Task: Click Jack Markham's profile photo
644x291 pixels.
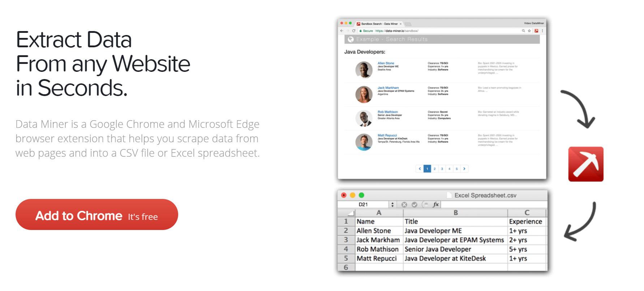Action: pyautogui.click(x=364, y=94)
